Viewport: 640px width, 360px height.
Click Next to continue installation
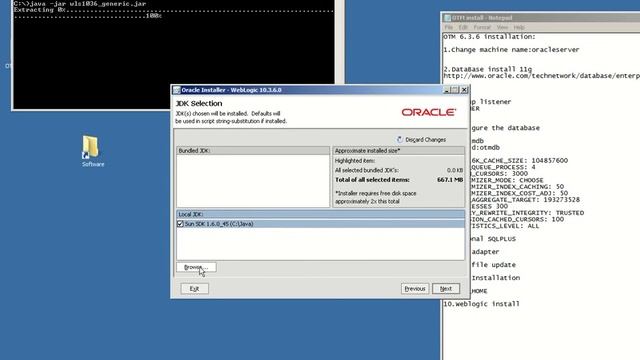446,289
